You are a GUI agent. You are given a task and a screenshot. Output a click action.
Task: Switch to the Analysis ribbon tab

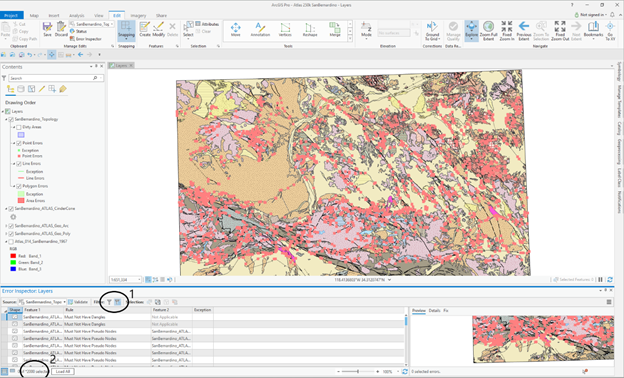(76, 16)
